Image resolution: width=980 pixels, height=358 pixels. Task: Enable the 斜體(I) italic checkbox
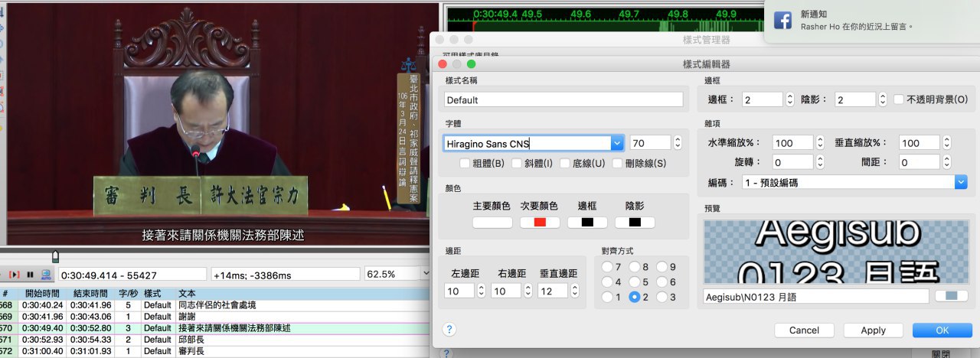[517, 163]
